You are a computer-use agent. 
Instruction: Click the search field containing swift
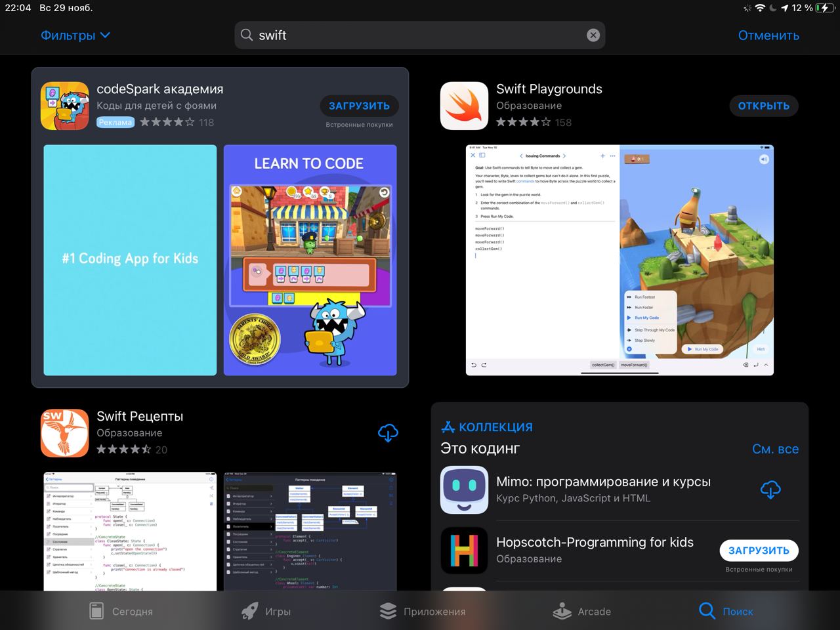[x=420, y=35]
